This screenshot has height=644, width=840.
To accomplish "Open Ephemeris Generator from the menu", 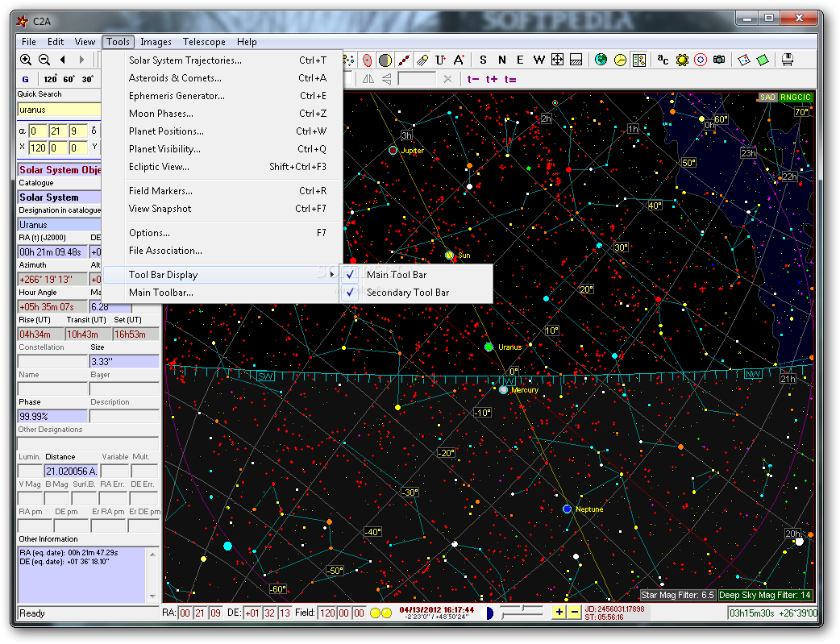I will 222,96.
